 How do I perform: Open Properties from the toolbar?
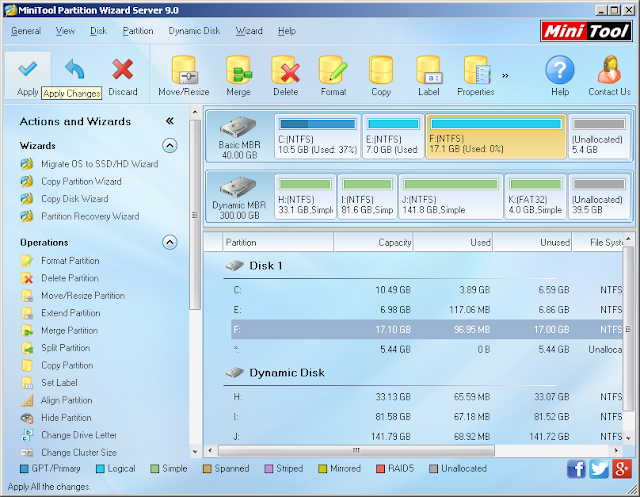click(476, 70)
